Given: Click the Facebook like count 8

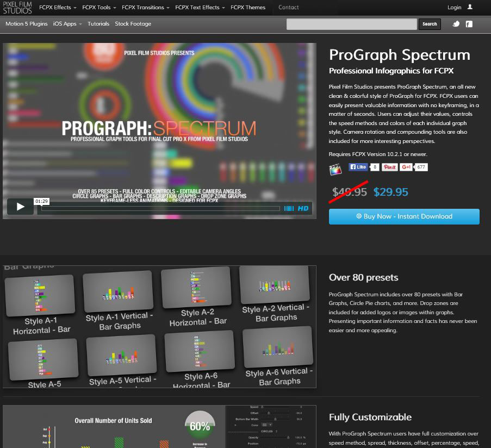Looking at the screenshot, I should click(375, 167).
